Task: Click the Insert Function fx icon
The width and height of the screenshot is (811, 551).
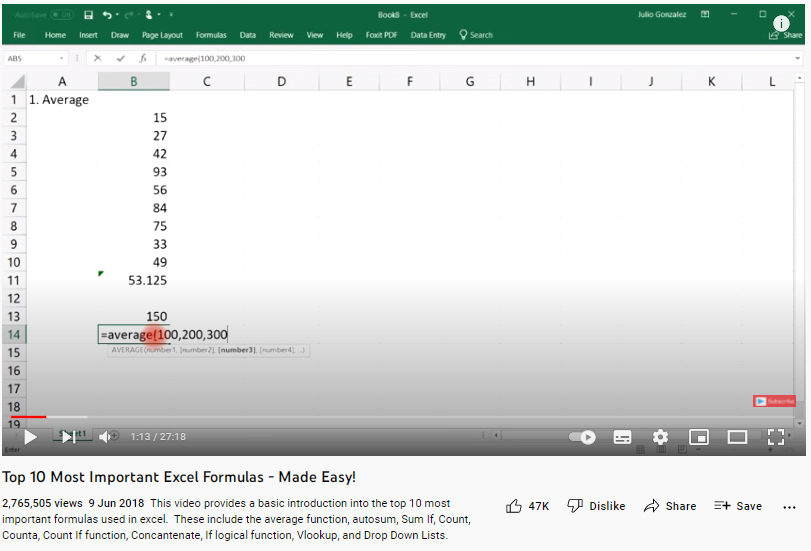Action: coord(143,58)
